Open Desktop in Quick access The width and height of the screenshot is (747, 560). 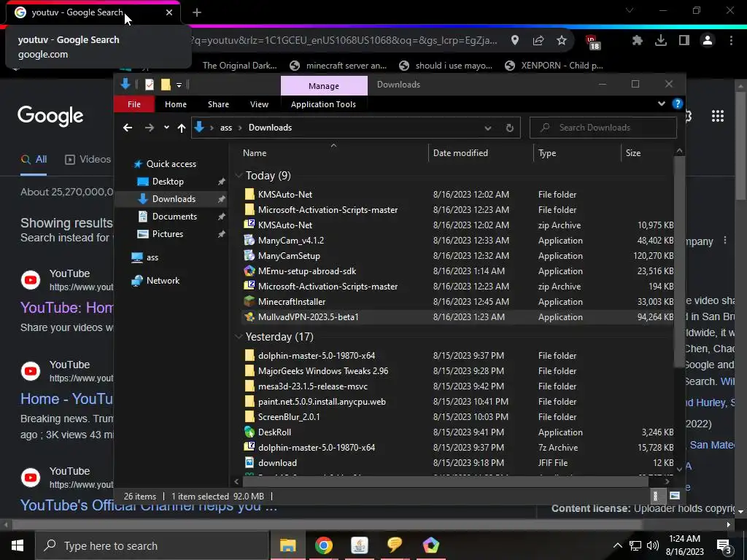[168, 182]
